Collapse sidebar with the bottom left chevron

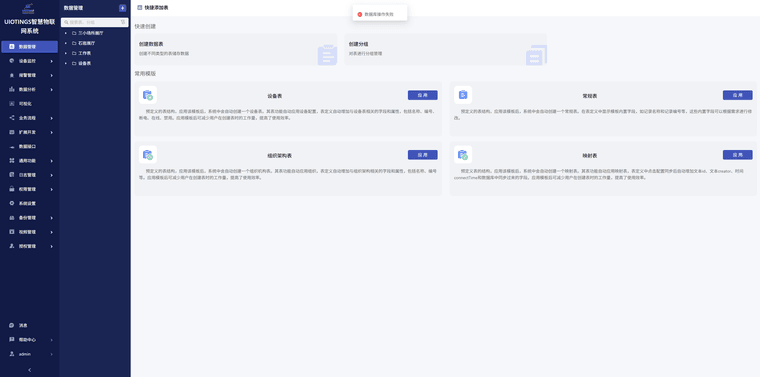[x=30, y=370]
